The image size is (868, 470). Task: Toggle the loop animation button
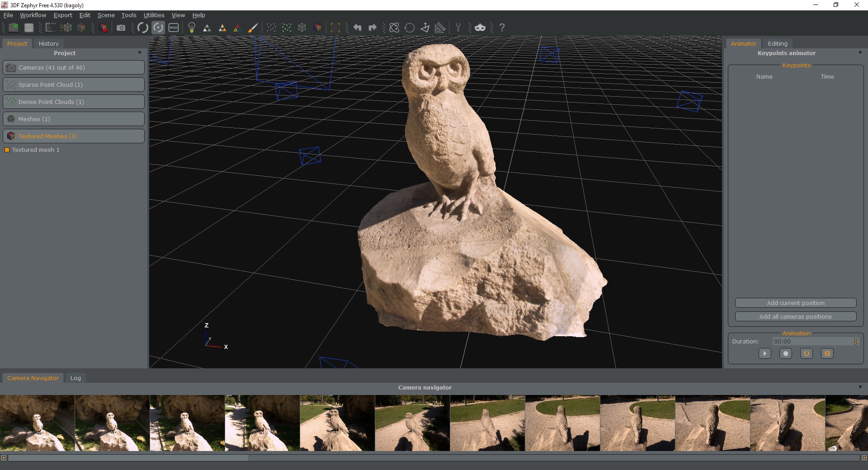[x=806, y=354]
